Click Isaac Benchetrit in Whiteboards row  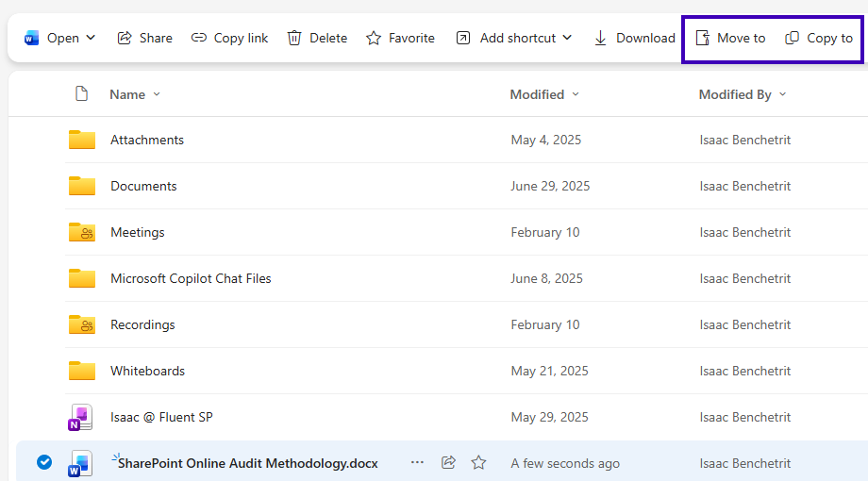click(745, 371)
